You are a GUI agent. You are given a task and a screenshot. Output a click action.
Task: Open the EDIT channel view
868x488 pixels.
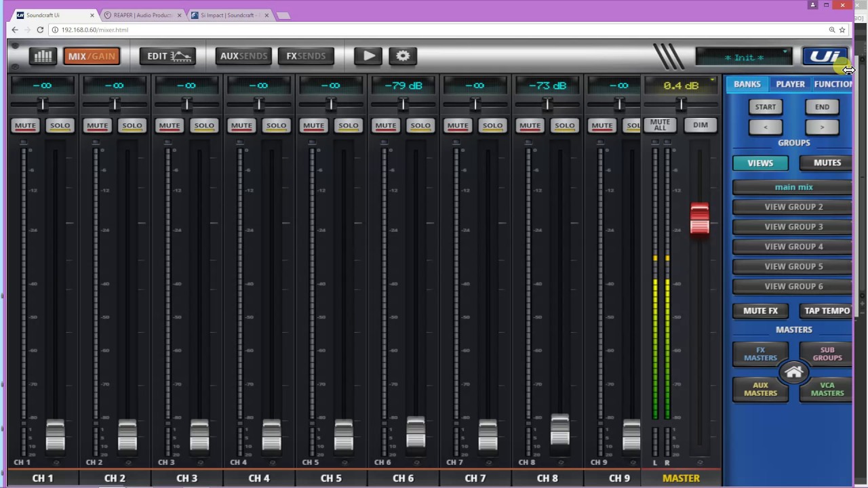click(168, 56)
